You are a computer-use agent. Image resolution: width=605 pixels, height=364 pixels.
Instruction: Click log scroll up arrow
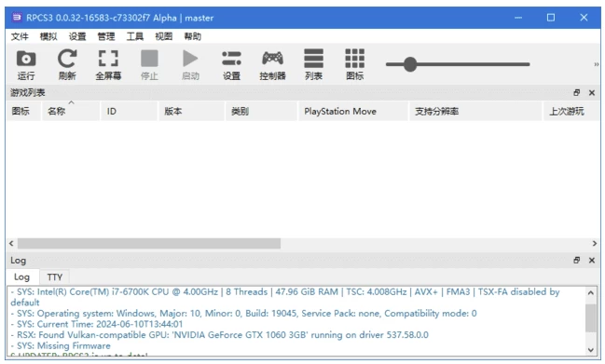pyautogui.click(x=591, y=292)
